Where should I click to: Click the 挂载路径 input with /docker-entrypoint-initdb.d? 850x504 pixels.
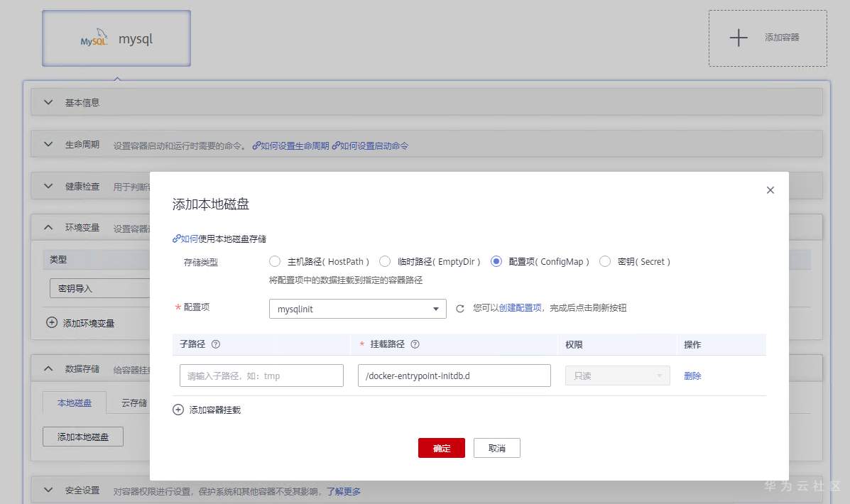[454, 376]
